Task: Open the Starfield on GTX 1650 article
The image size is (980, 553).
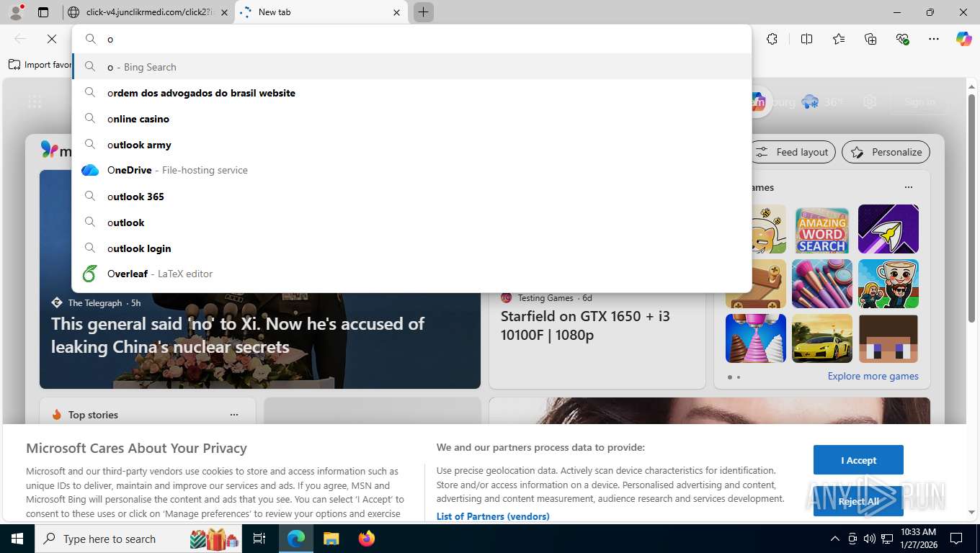Action: [x=585, y=325]
